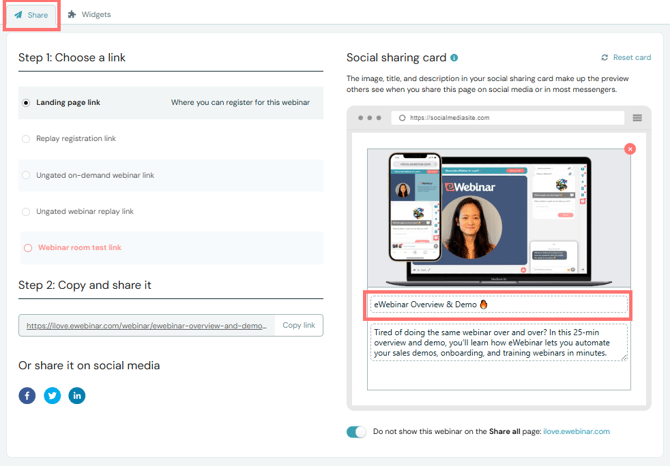
Task: Open the mock browser hamburger menu
Action: pyautogui.click(x=637, y=118)
